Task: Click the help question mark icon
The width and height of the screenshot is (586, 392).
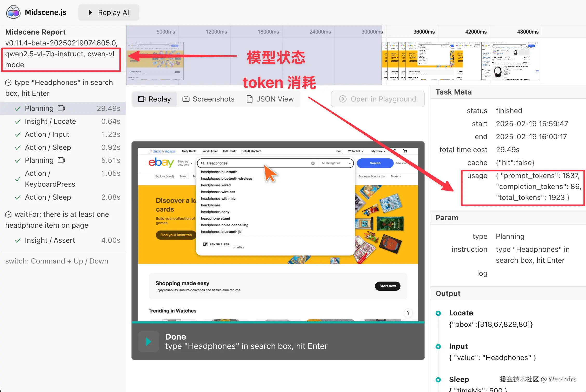Action: pyautogui.click(x=408, y=313)
